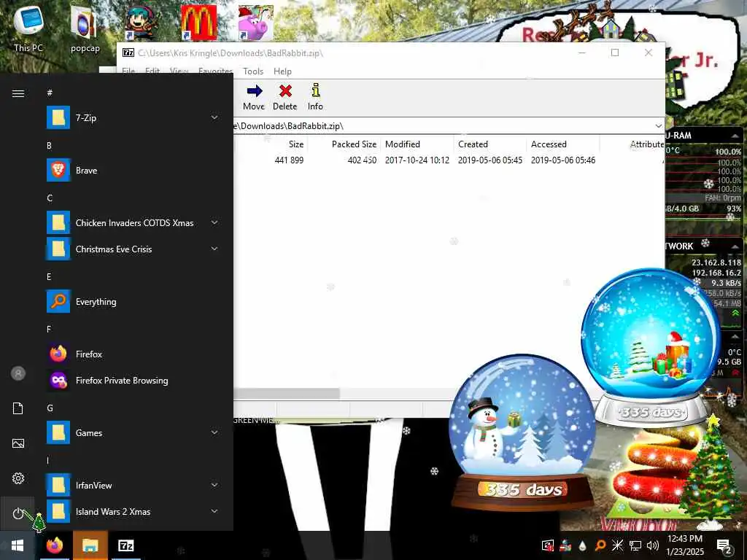Open the McDonald's logo desktop shortcut
The height and width of the screenshot is (560, 747).
[198, 23]
